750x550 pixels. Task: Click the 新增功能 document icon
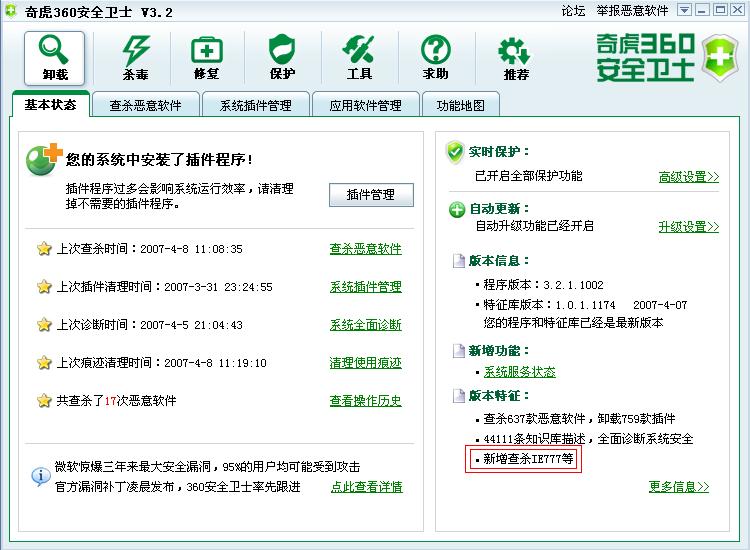(459, 351)
